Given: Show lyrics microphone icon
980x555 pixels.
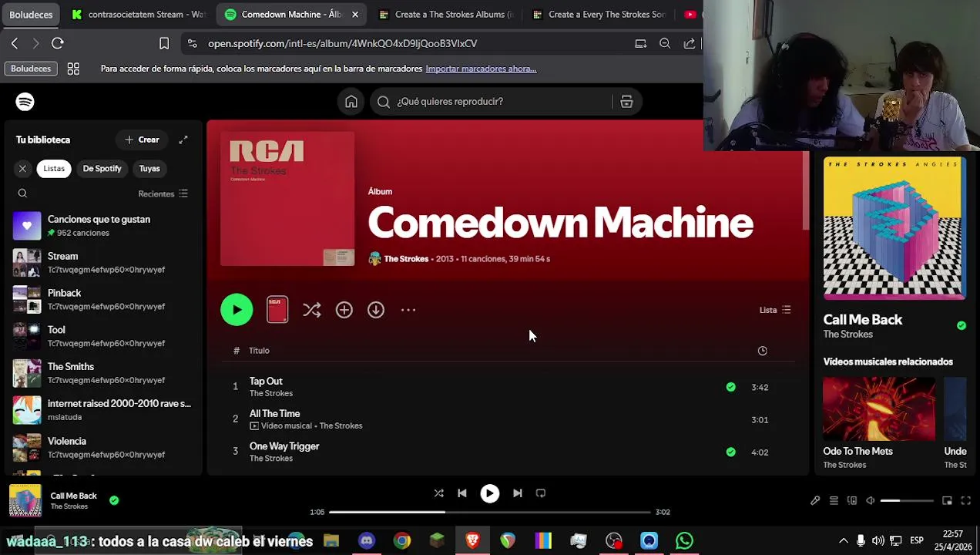Looking at the screenshot, I should point(815,501).
